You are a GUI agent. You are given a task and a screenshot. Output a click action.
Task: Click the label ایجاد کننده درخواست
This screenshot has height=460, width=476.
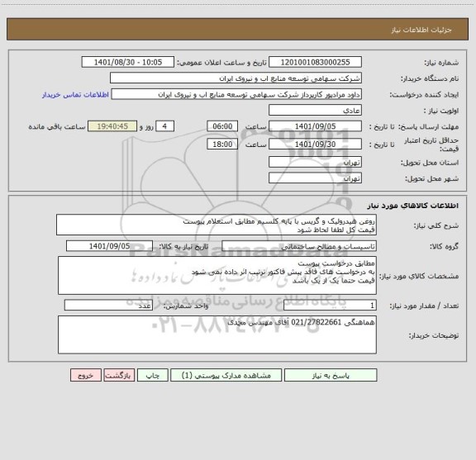point(424,95)
